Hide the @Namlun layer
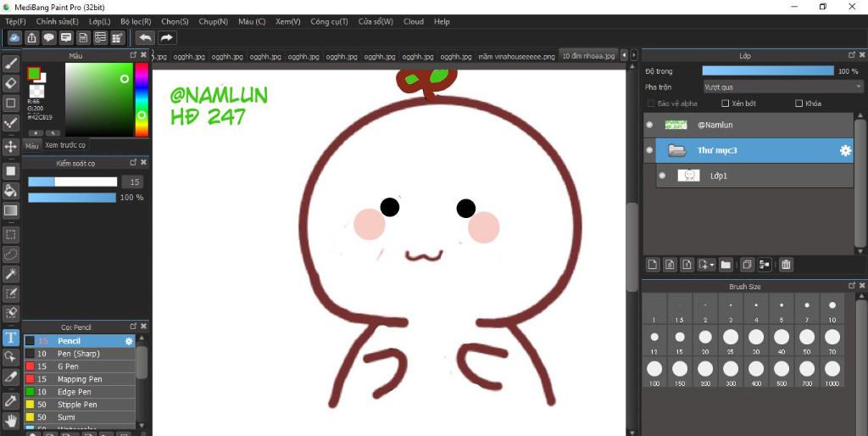 click(x=649, y=126)
